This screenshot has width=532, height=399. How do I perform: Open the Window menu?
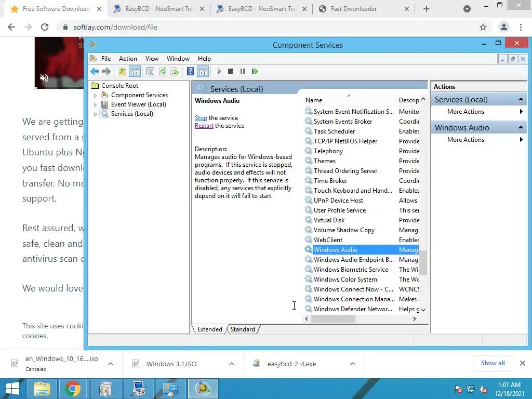point(178,59)
